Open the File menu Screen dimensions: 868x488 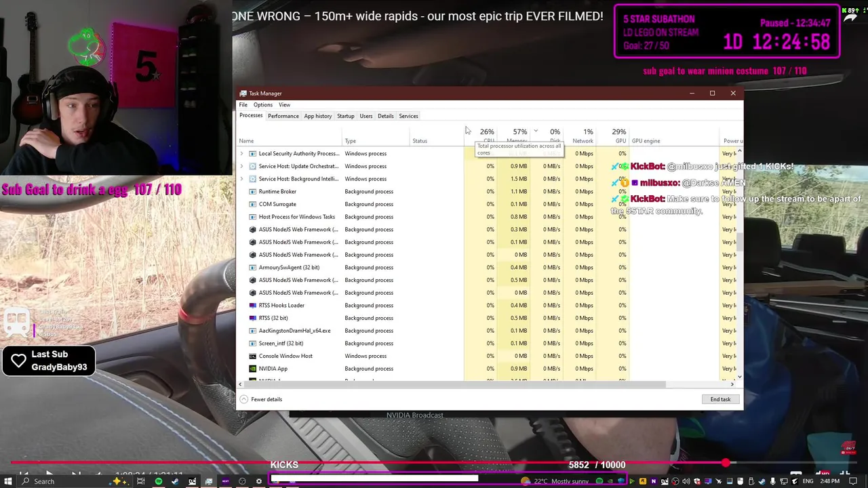tap(243, 105)
